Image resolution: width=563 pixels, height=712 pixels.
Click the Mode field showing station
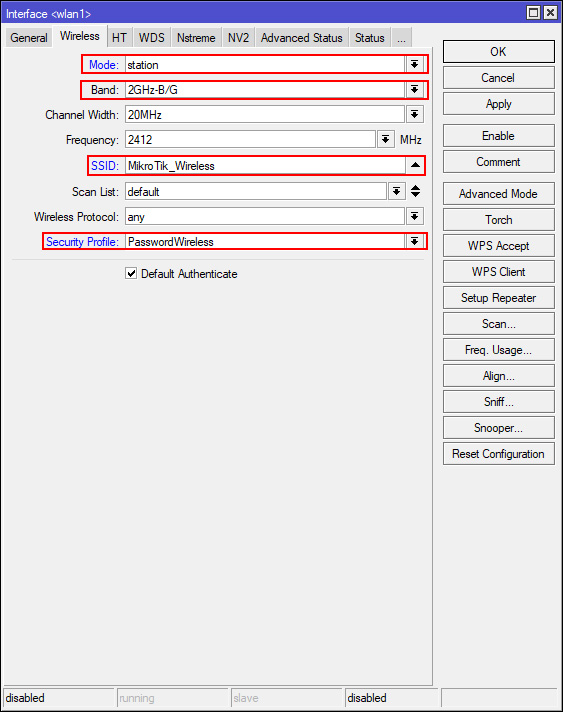click(x=265, y=64)
